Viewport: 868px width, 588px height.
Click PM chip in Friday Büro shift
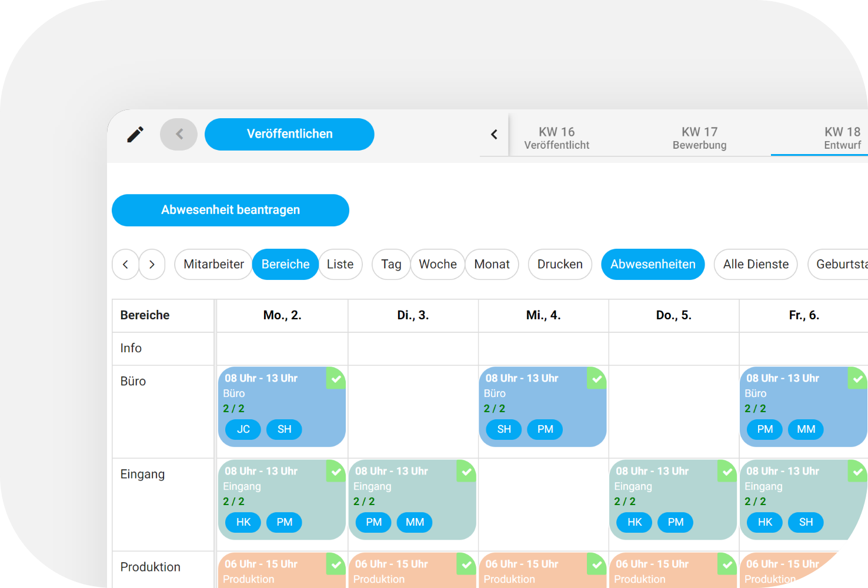(x=764, y=429)
